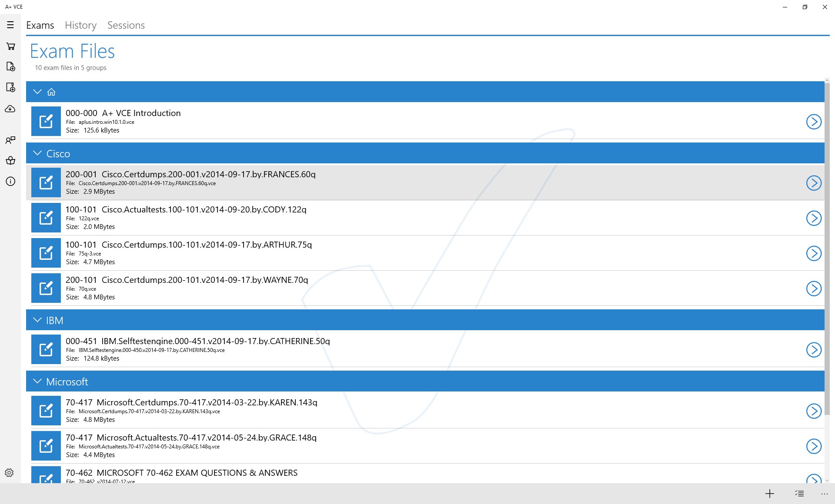Click the info circle sidebar icon
The image size is (835, 504).
(10, 182)
